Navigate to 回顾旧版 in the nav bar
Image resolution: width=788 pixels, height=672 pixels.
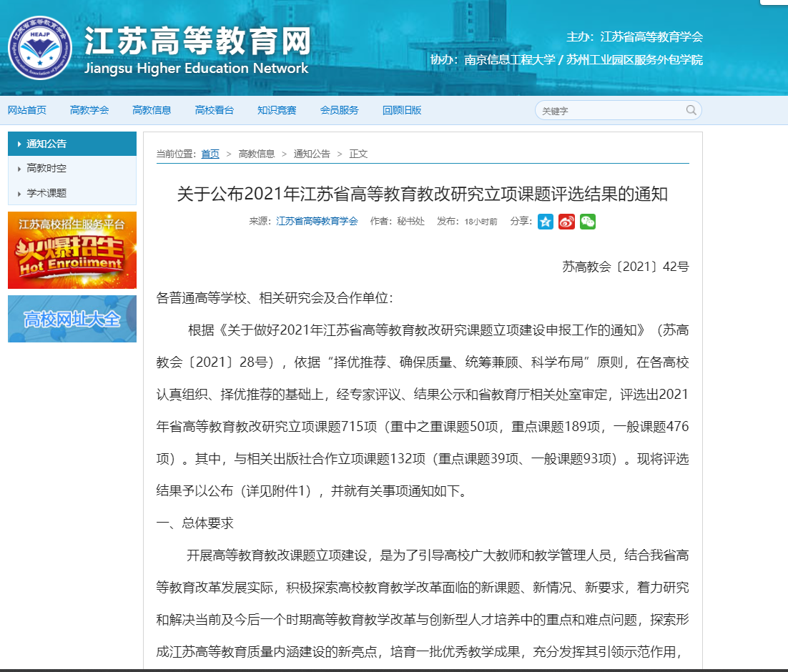(402, 110)
